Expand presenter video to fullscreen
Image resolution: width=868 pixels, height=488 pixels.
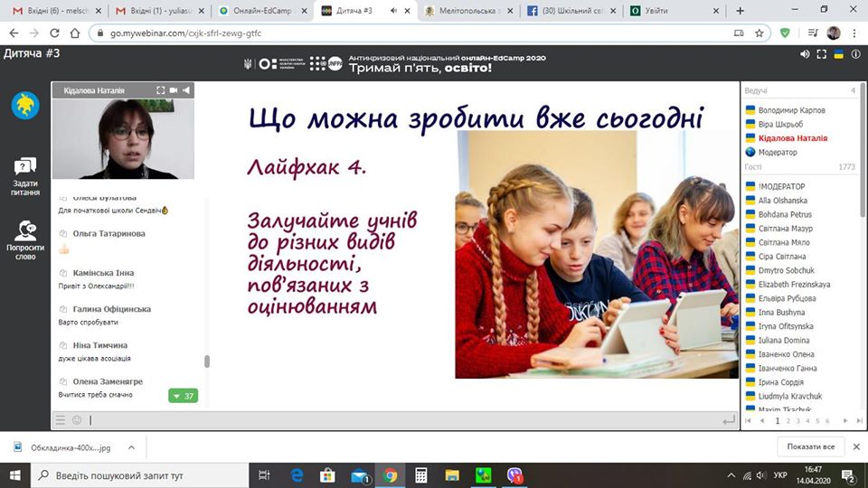(161, 90)
